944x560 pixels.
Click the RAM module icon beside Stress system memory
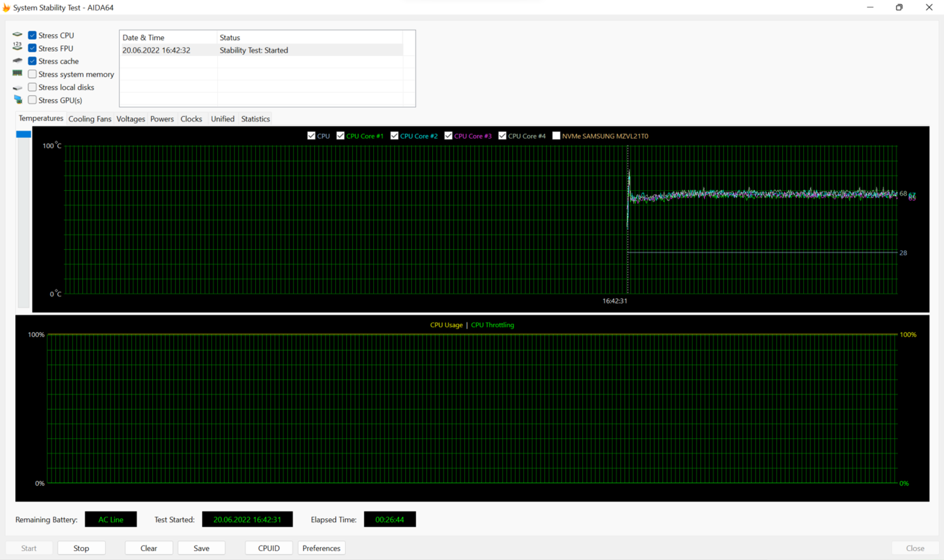pyautogui.click(x=17, y=73)
